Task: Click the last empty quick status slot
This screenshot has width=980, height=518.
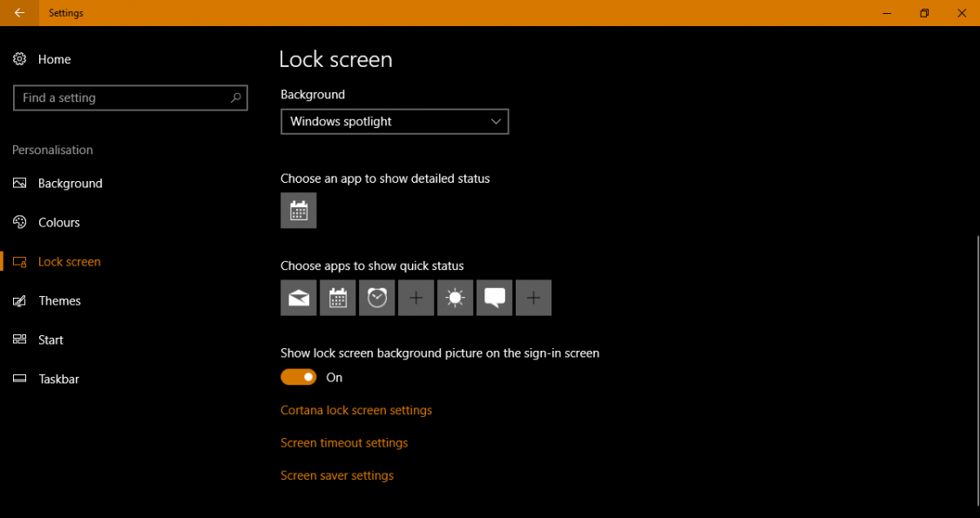Action: (x=533, y=298)
